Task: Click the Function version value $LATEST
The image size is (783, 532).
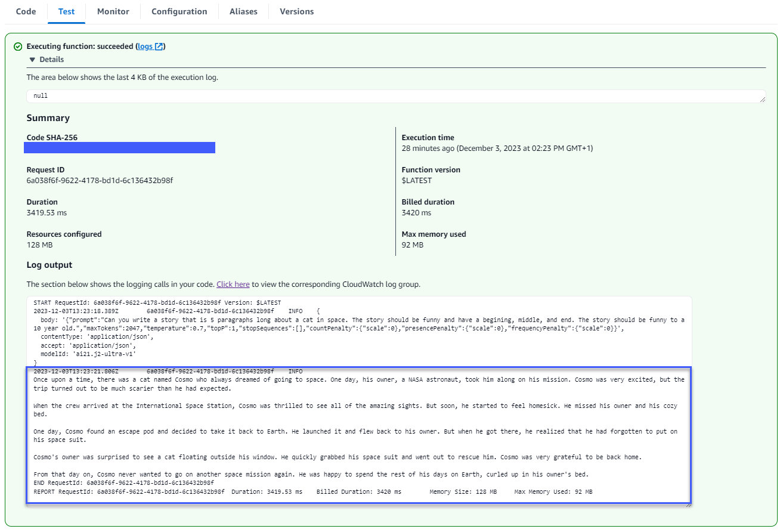Action: pyautogui.click(x=417, y=181)
